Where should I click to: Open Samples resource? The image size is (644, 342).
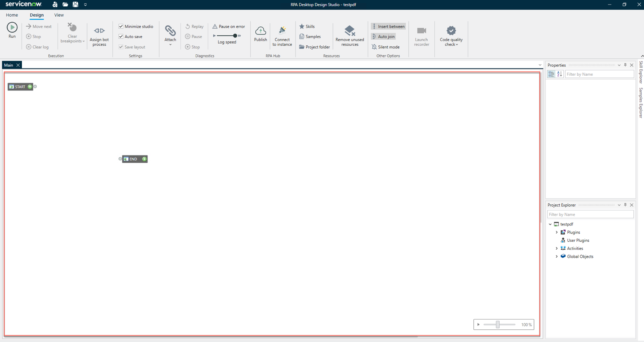coord(310,37)
